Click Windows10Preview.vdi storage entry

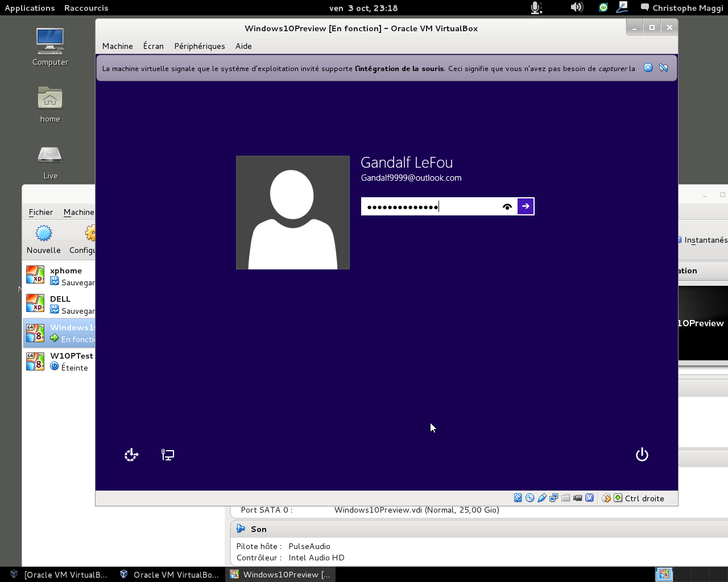[x=417, y=510]
